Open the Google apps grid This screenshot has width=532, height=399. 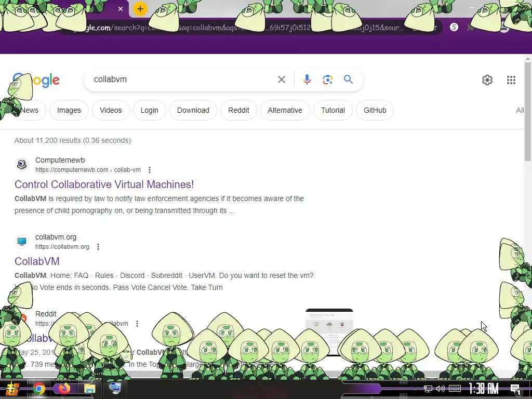click(511, 79)
